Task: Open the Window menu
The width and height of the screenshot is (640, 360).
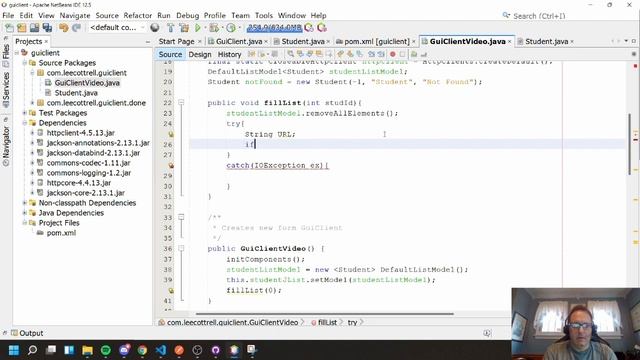Action: pyautogui.click(x=291, y=16)
